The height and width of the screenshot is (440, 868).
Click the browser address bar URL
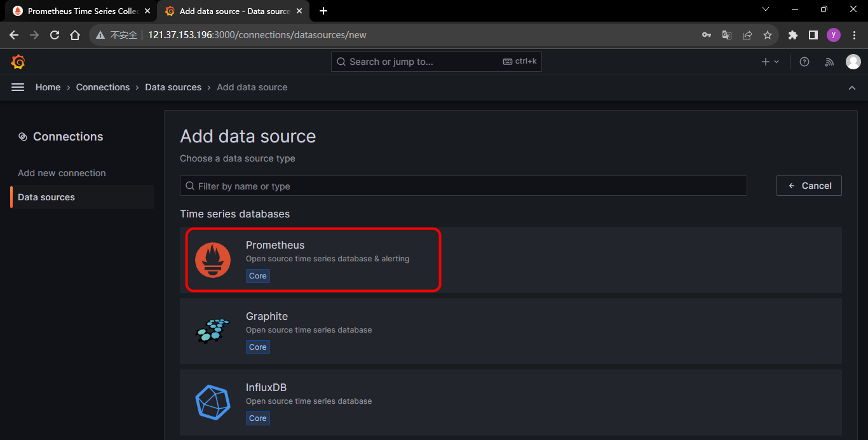point(257,35)
